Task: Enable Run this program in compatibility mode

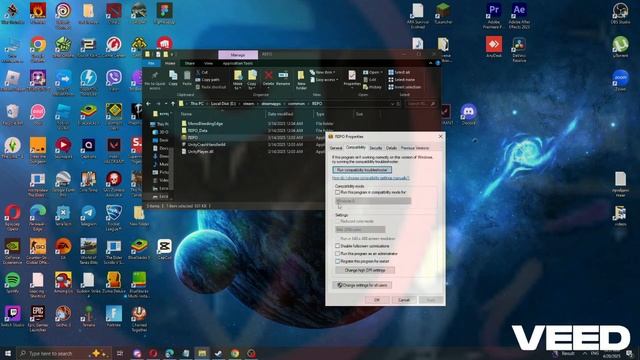Action: [338, 192]
